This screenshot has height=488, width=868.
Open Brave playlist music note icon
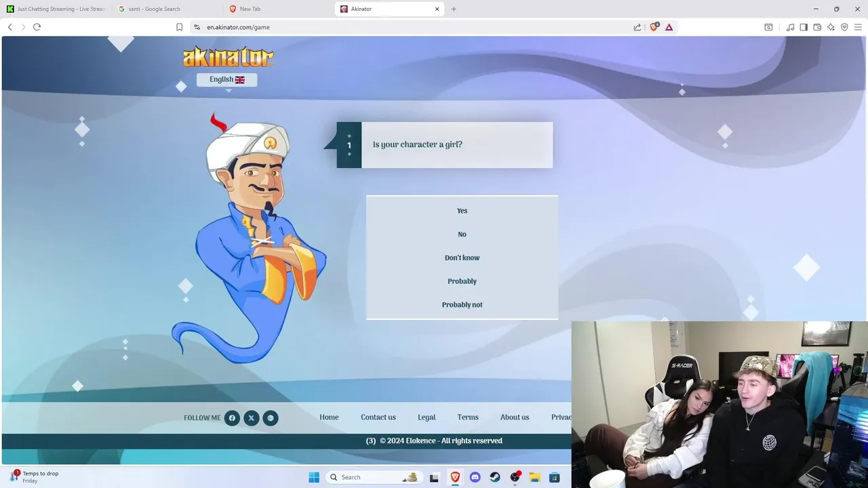(x=790, y=27)
